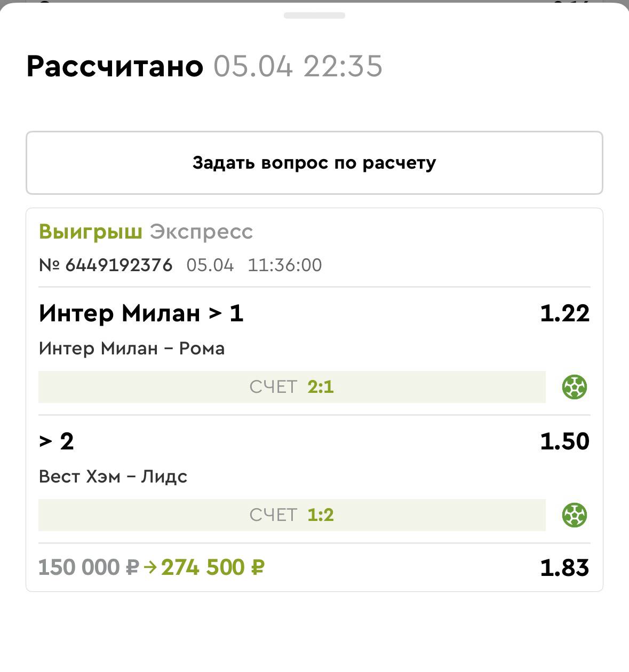629x672 pixels.
Task: Tap the football icon for Интер Милан – Рома
Action: [x=575, y=387]
